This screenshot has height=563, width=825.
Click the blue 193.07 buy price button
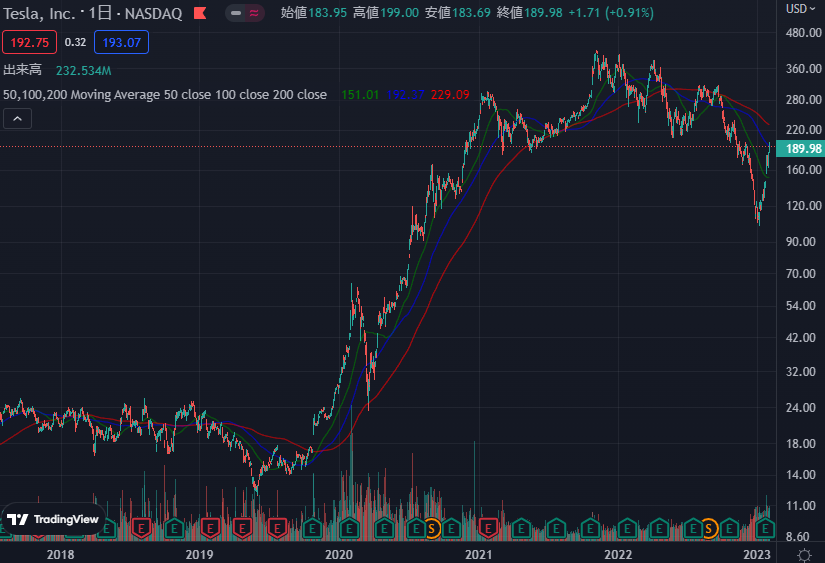pyautogui.click(x=122, y=43)
